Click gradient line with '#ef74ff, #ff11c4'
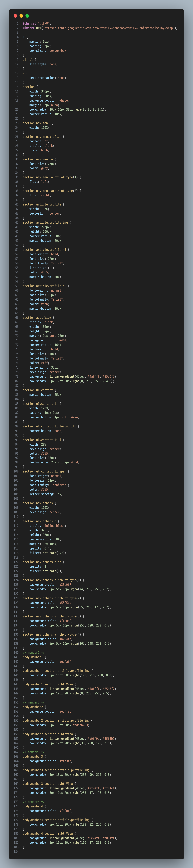Screen dimensions: 193x868 [x=74, y=788]
